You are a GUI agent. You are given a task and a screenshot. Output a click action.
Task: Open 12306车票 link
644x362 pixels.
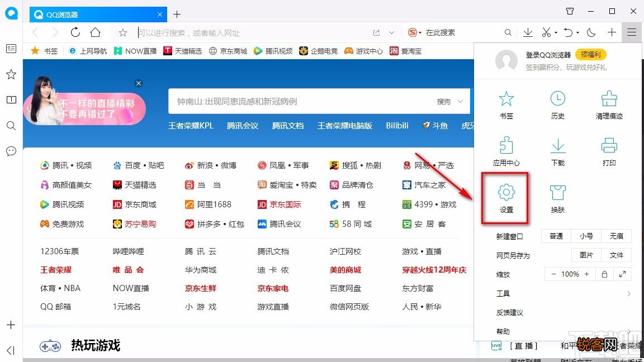[60, 251]
